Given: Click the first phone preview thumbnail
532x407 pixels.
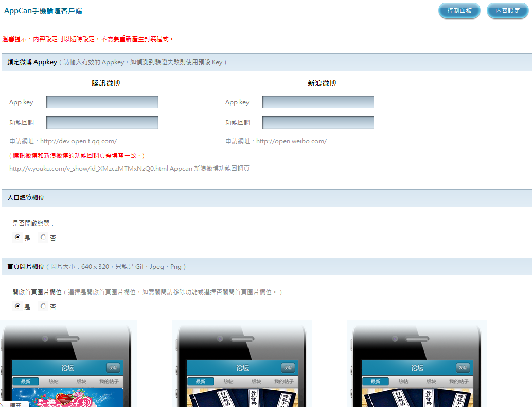Looking at the screenshot, I should click(68, 364).
